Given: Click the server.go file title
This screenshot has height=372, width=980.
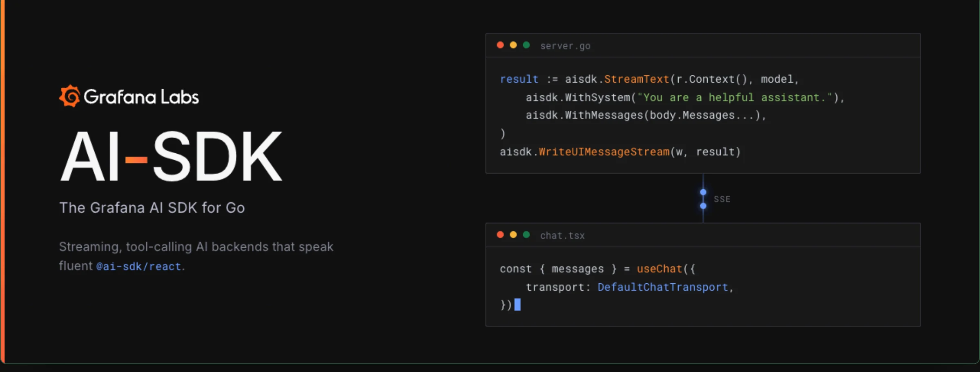Looking at the screenshot, I should (x=565, y=46).
